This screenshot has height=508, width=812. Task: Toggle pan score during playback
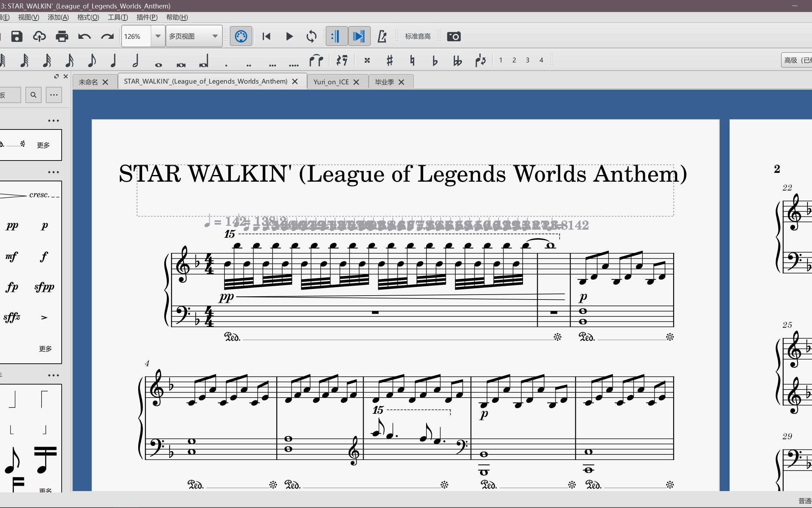click(359, 36)
